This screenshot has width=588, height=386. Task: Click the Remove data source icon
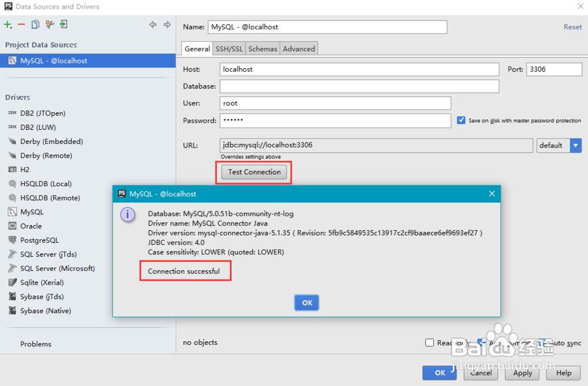(x=21, y=25)
